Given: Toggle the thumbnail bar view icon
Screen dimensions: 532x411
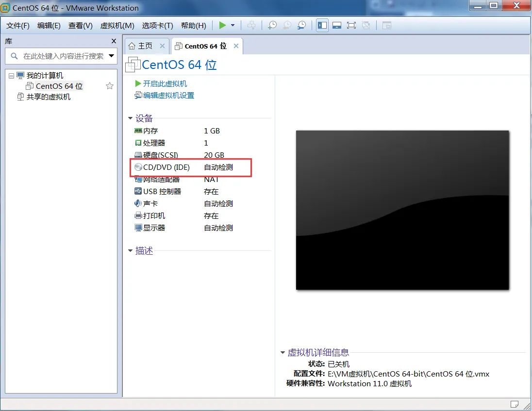Looking at the screenshot, I should pyautogui.click(x=337, y=25).
